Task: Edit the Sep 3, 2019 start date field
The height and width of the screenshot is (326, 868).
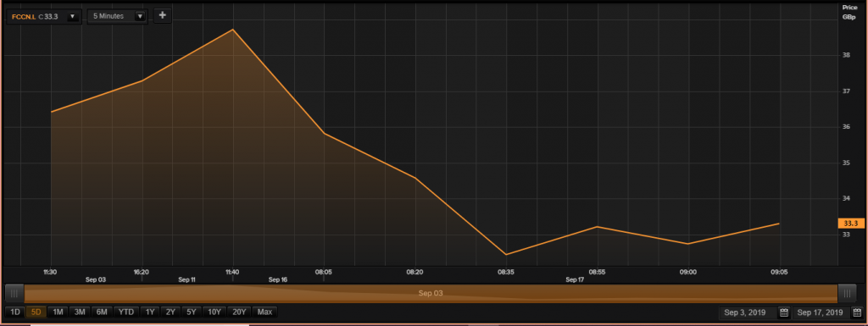Action: (x=748, y=312)
